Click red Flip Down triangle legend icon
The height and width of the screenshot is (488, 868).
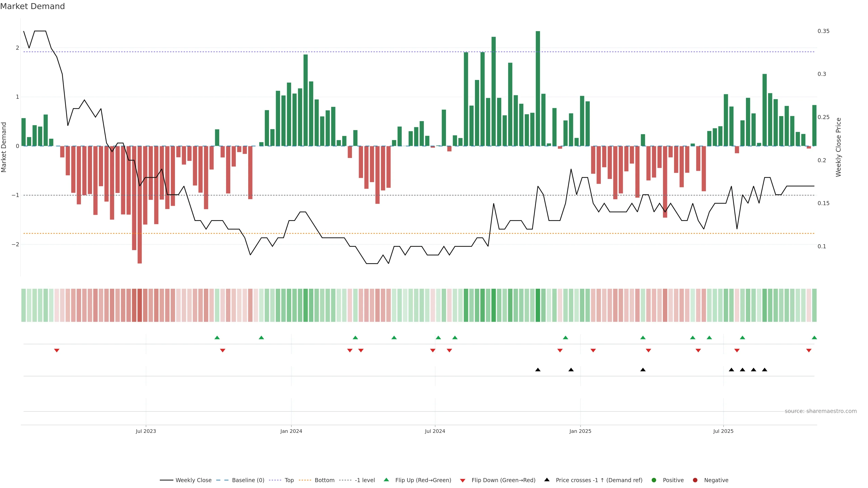click(x=463, y=481)
